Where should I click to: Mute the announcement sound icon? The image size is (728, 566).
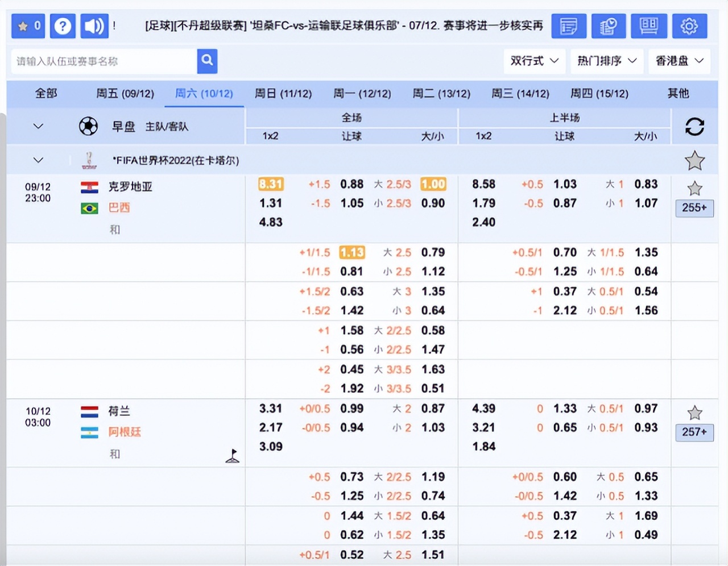click(94, 26)
